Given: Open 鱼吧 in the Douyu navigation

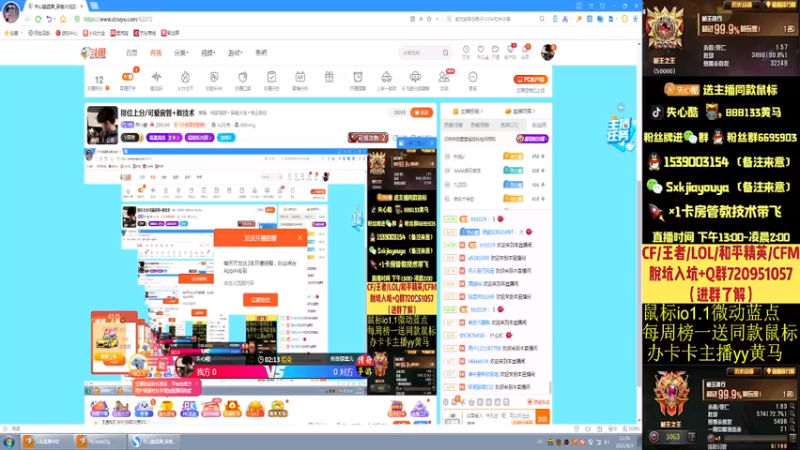Looking at the screenshot, I should 261,53.
